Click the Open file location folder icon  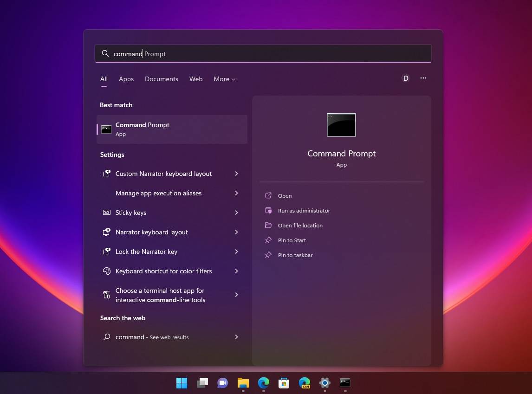(268, 225)
